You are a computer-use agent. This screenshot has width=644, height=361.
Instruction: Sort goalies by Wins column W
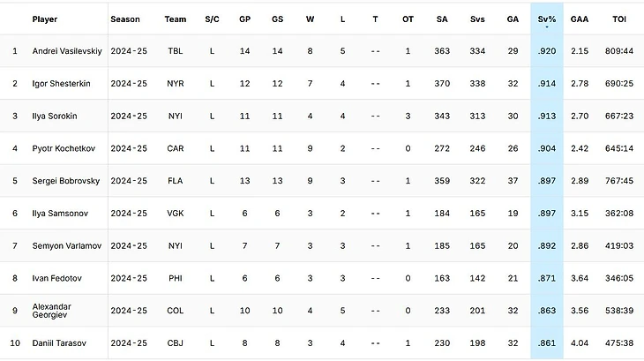coord(309,19)
